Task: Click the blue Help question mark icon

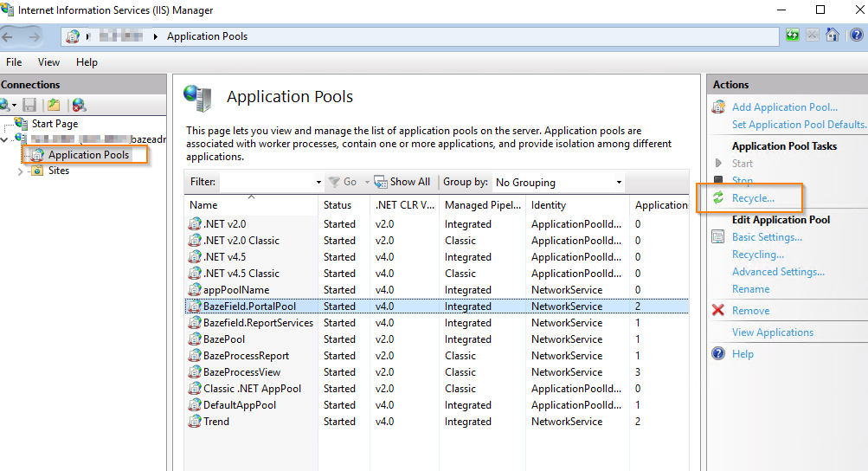Action: point(718,353)
